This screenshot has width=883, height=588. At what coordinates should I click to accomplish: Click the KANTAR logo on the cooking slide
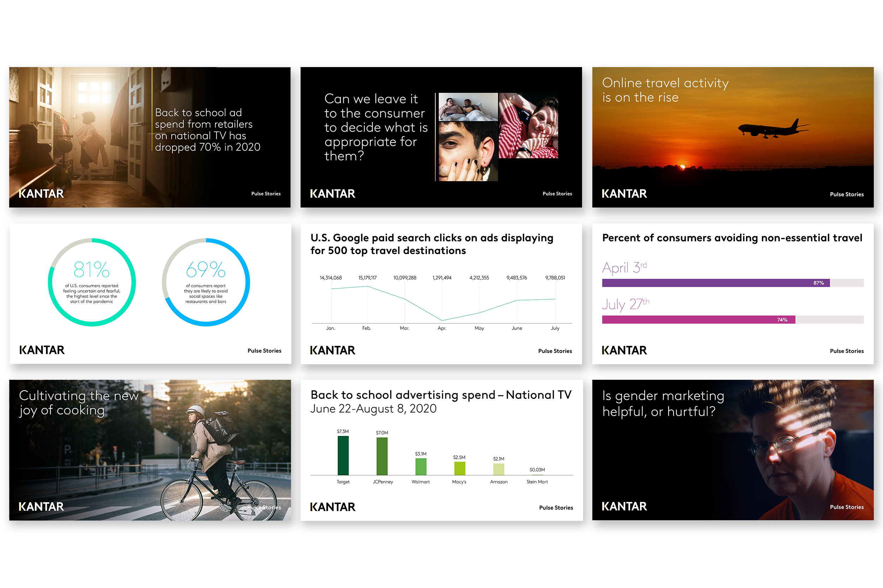(x=41, y=506)
